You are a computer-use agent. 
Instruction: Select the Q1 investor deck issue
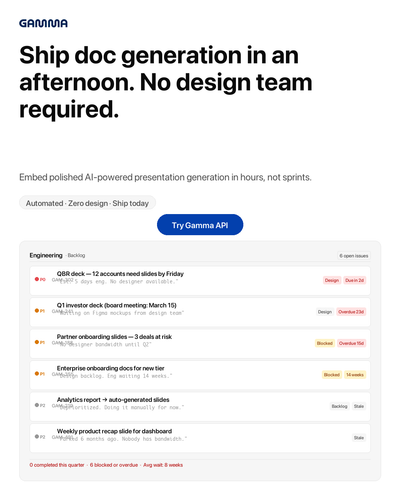point(200,312)
